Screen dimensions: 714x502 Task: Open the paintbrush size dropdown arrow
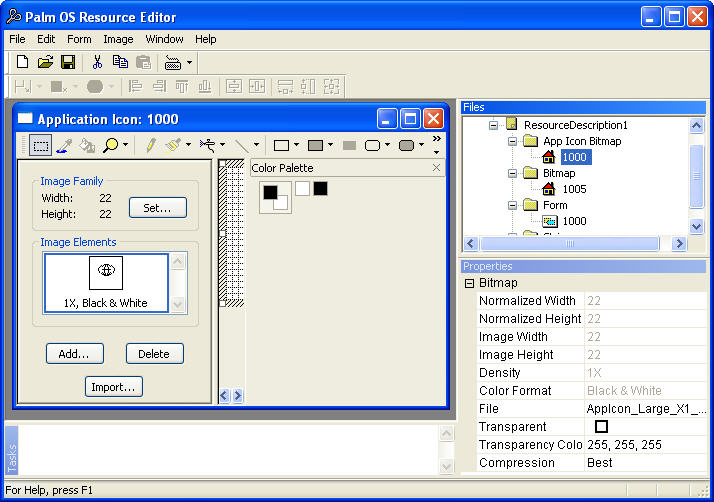(188, 145)
